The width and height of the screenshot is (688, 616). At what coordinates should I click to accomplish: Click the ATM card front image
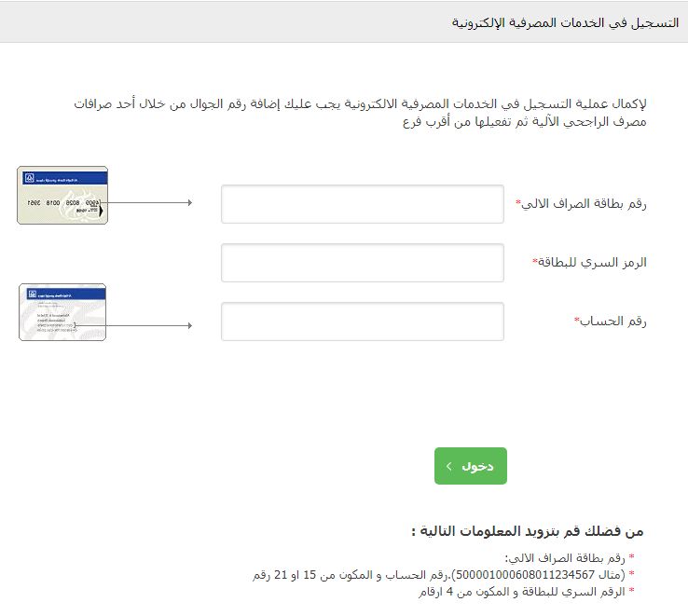tap(62, 195)
